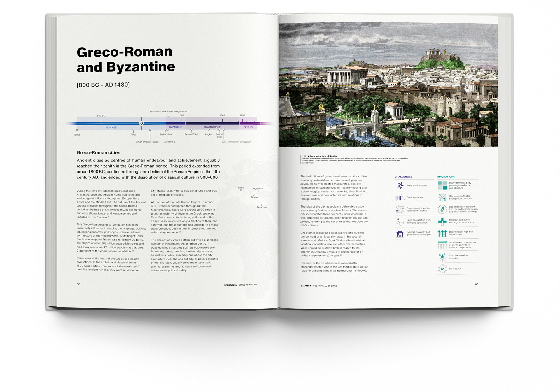Image resolution: width=560 pixels, height=392 pixels.
Task: Click the Rome dot on the faint map
Action: click(241, 190)
